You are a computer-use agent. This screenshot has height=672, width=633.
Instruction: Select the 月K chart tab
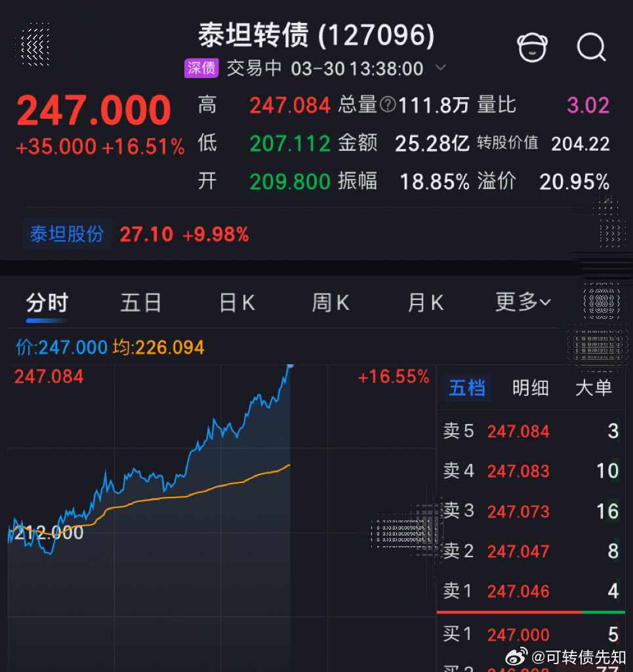[425, 303]
